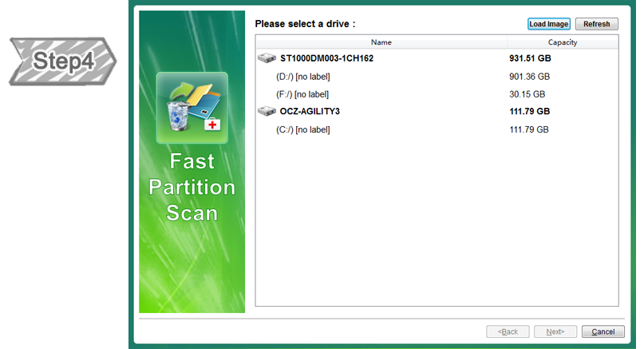This screenshot has height=349, width=644.
Task: Click the 901.36 GB capacity cell
Action: click(x=529, y=77)
